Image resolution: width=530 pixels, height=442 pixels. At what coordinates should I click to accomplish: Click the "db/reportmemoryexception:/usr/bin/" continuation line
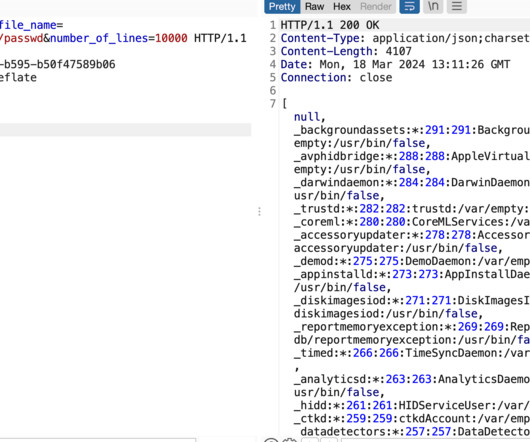tap(412, 340)
